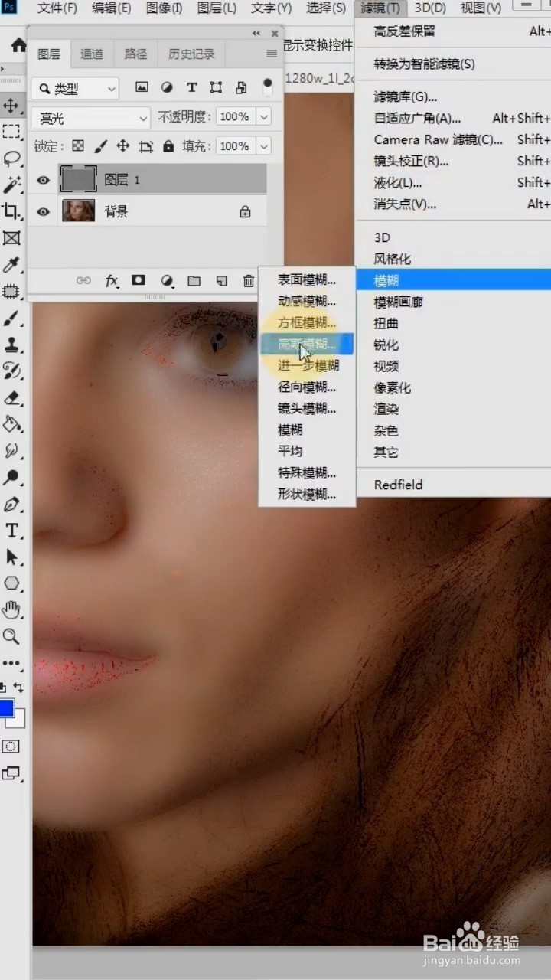Viewport: 551px width, 980px height.
Task: Select the Paint Bucket tool
Action: [x=11, y=424]
